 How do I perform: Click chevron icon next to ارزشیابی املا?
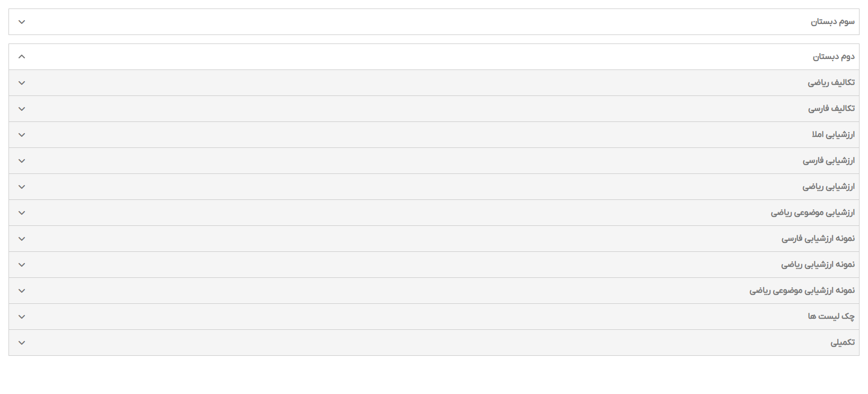[x=22, y=135]
